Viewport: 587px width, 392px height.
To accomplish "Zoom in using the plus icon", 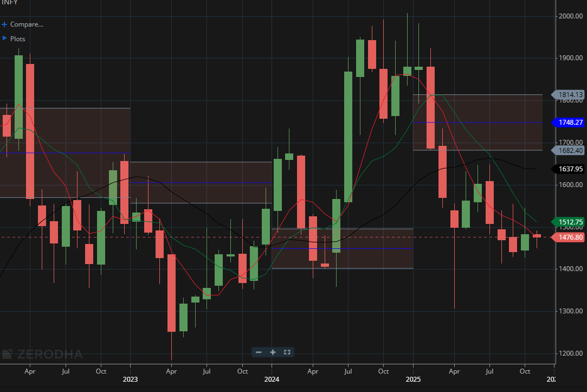I will click(x=273, y=352).
